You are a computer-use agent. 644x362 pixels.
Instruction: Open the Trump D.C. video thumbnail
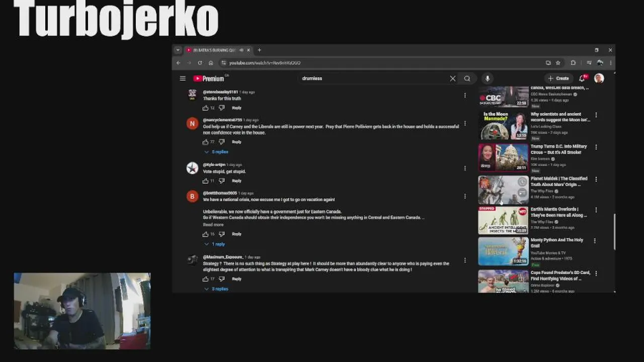(503, 157)
